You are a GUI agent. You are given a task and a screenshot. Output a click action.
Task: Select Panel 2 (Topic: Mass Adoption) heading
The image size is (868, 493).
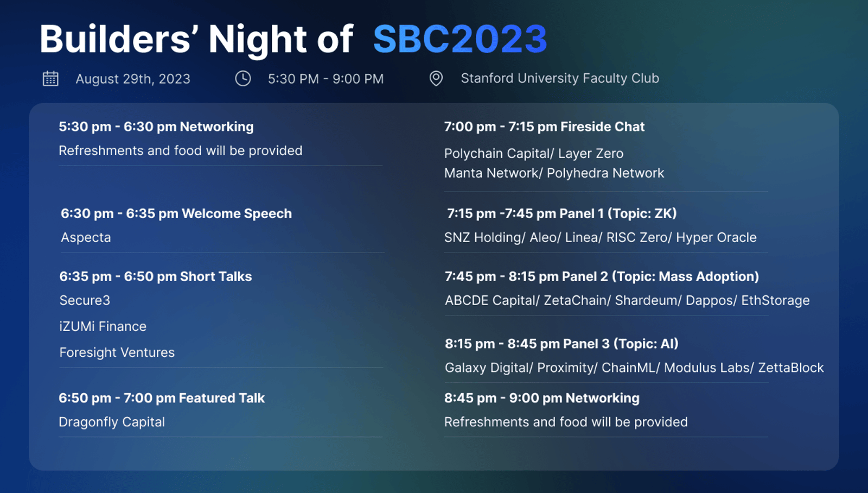pos(602,276)
